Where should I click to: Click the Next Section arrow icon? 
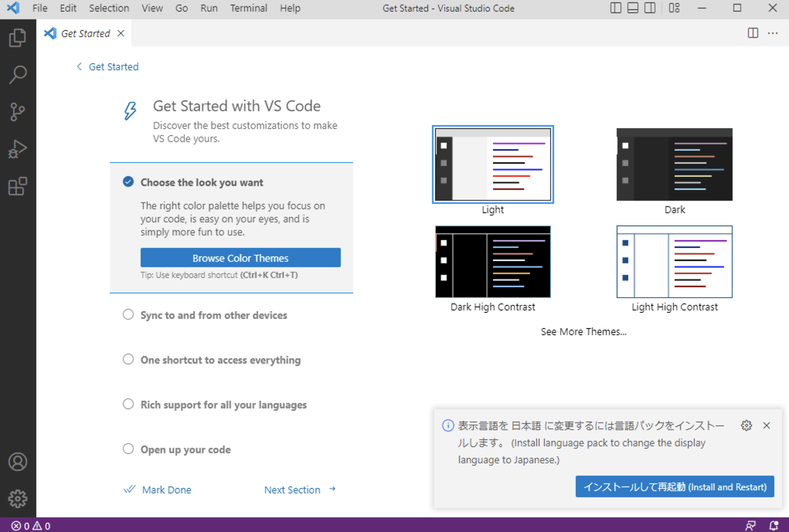(x=332, y=489)
